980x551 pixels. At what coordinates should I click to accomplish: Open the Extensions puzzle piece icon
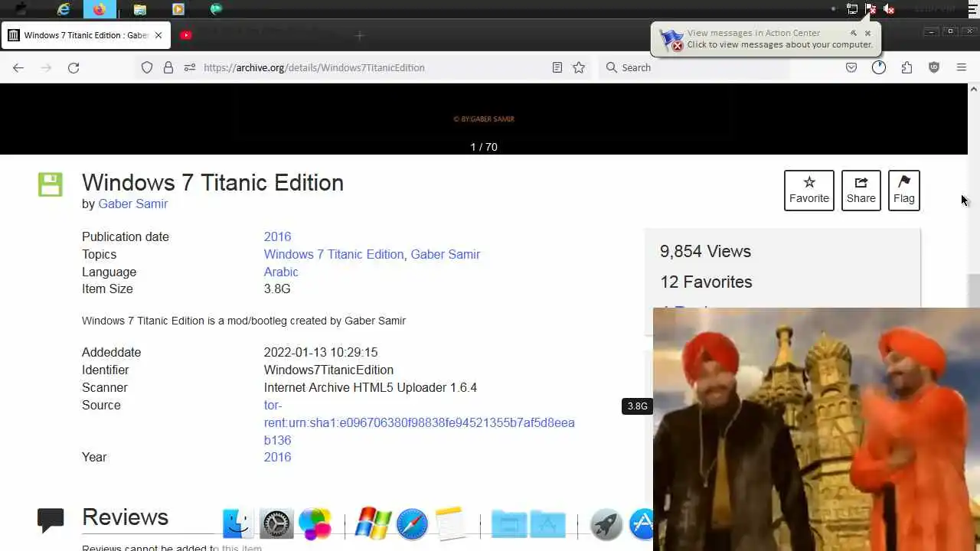point(906,67)
